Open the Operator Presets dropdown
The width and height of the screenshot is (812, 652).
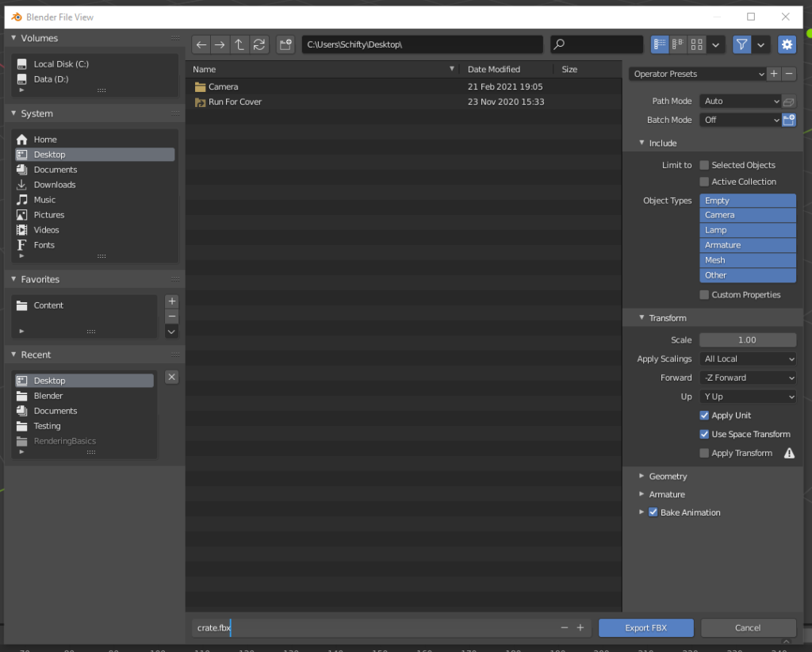coord(698,74)
